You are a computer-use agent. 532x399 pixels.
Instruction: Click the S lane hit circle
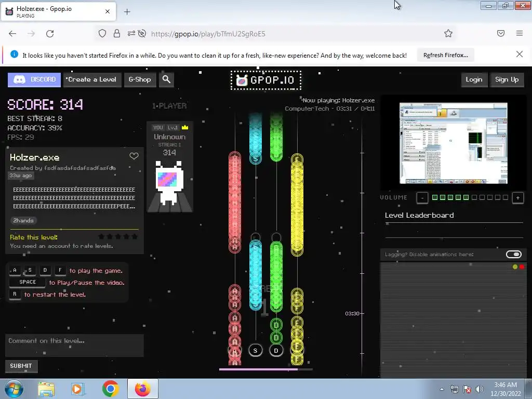point(256,351)
